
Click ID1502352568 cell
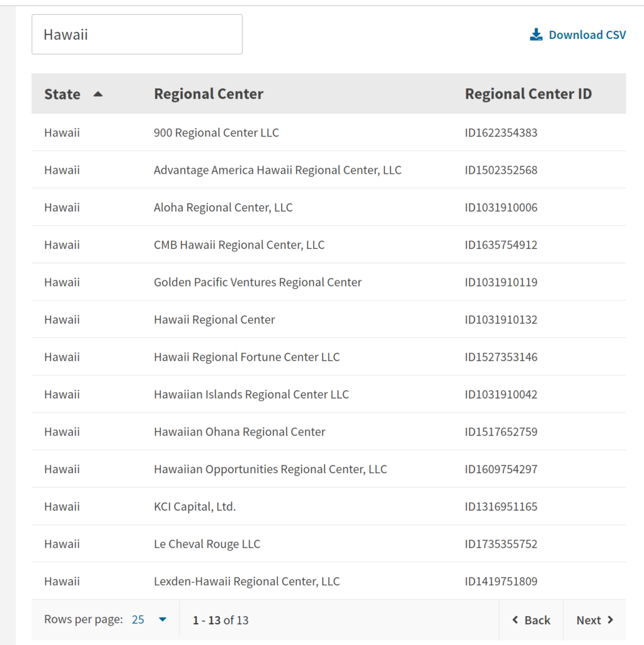501,170
